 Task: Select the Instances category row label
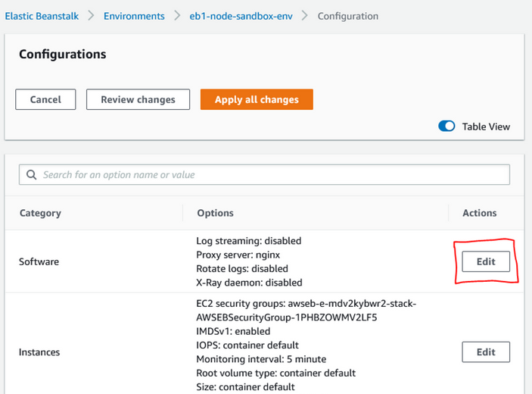(x=39, y=352)
